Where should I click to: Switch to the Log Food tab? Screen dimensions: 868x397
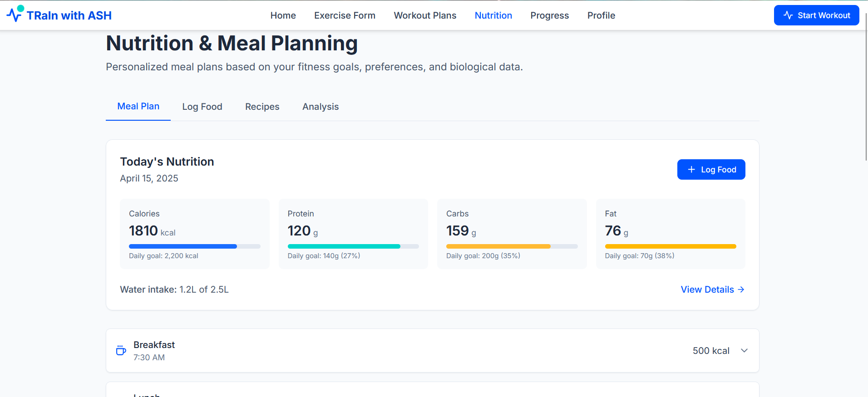(202, 107)
